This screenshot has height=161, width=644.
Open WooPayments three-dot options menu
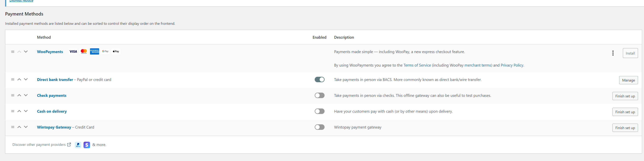tap(613, 53)
